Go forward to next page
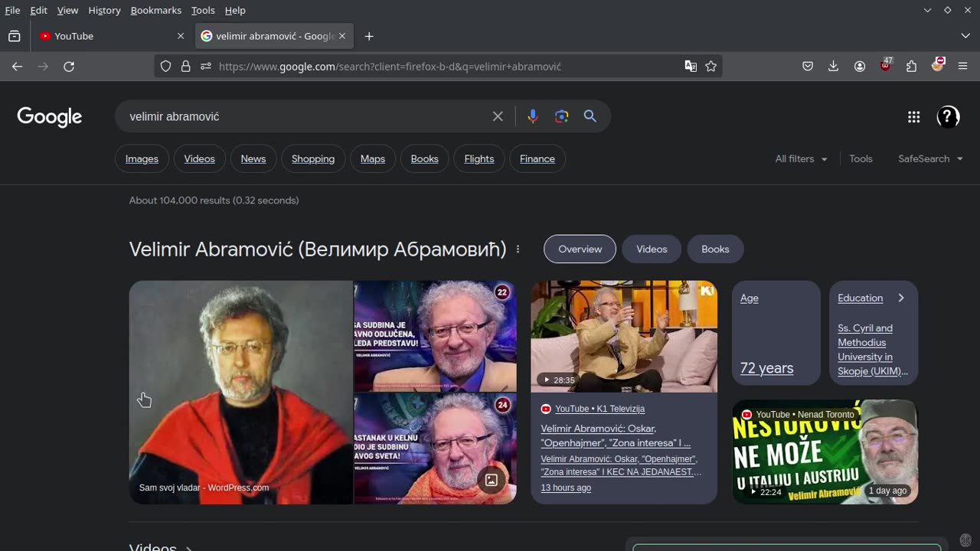 [43, 67]
